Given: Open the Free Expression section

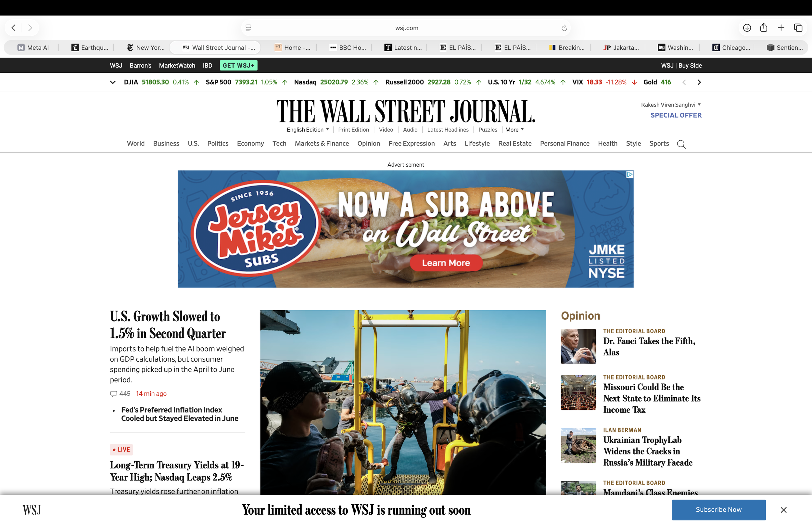Looking at the screenshot, I should point(412,144).
